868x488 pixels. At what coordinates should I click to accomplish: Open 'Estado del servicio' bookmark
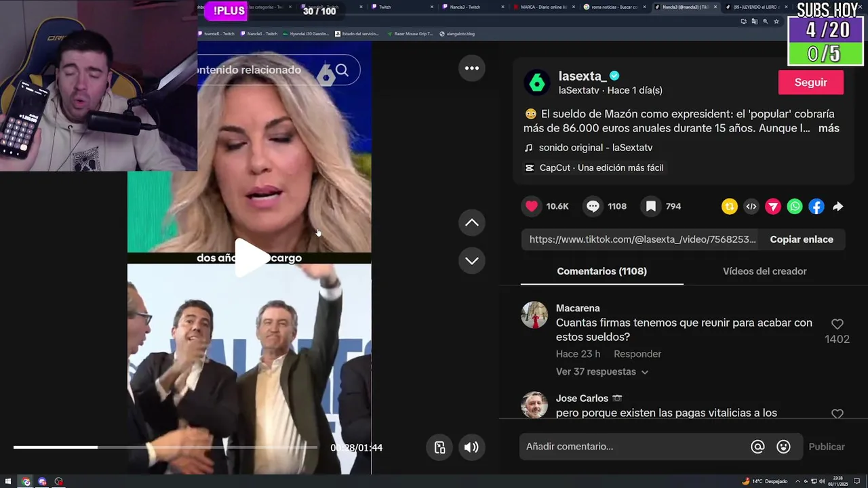[357, 34]
